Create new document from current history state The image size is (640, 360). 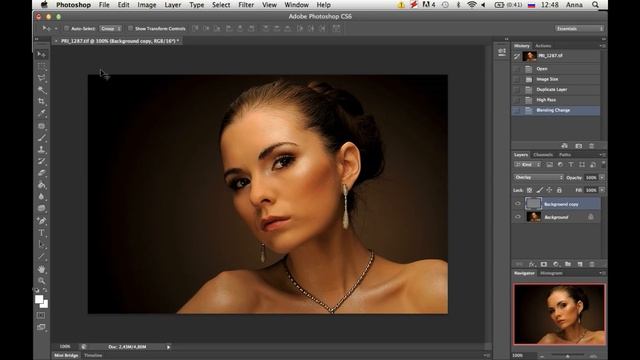[564, 146]
